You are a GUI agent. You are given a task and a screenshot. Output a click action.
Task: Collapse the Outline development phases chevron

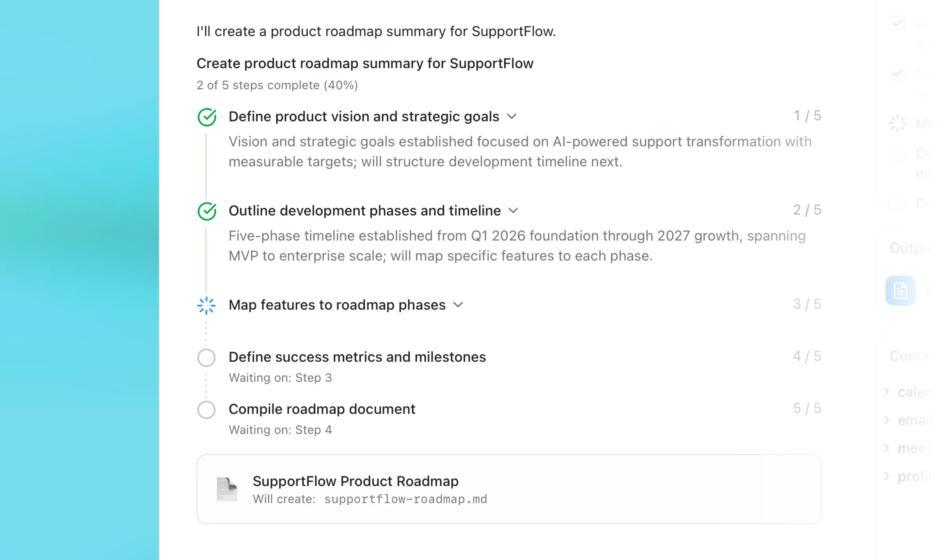[513, 211]
